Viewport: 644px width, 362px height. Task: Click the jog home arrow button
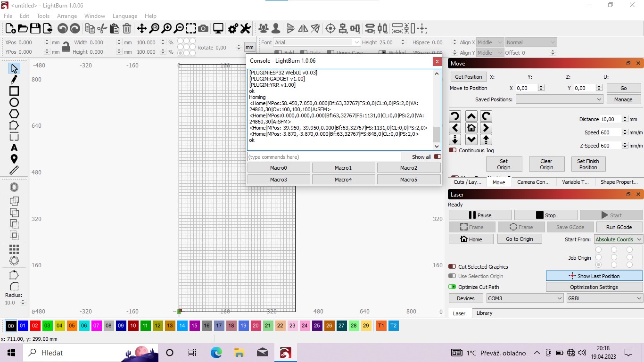coord(471,128)
